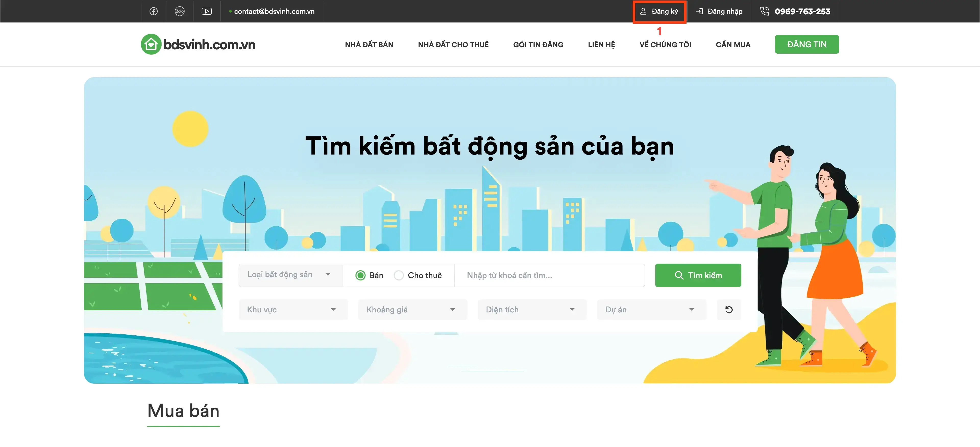Open the YouTube channel icon
Image resolution: width=980 pixels, height=447 pixels.
click(x=207, y=11)
